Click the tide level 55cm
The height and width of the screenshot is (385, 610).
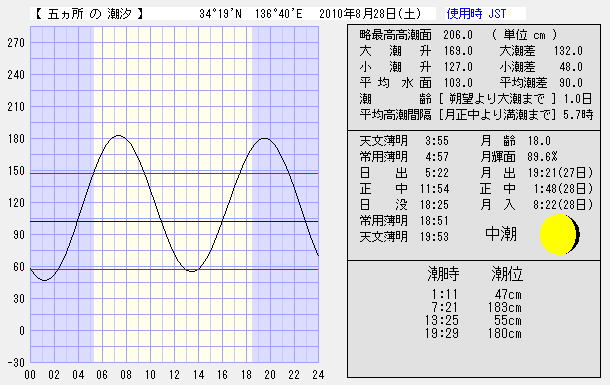click(508, 320)
